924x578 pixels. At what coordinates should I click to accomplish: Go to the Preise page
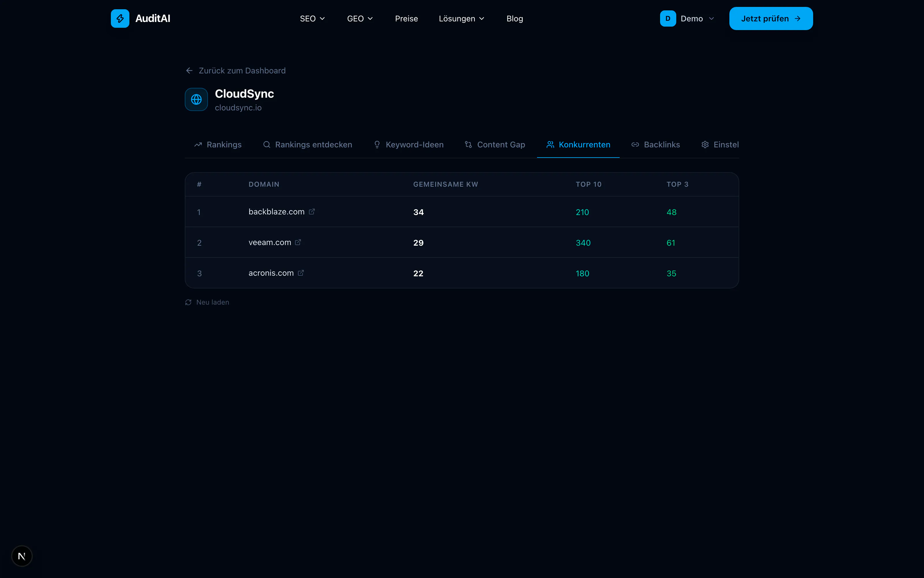407,18
